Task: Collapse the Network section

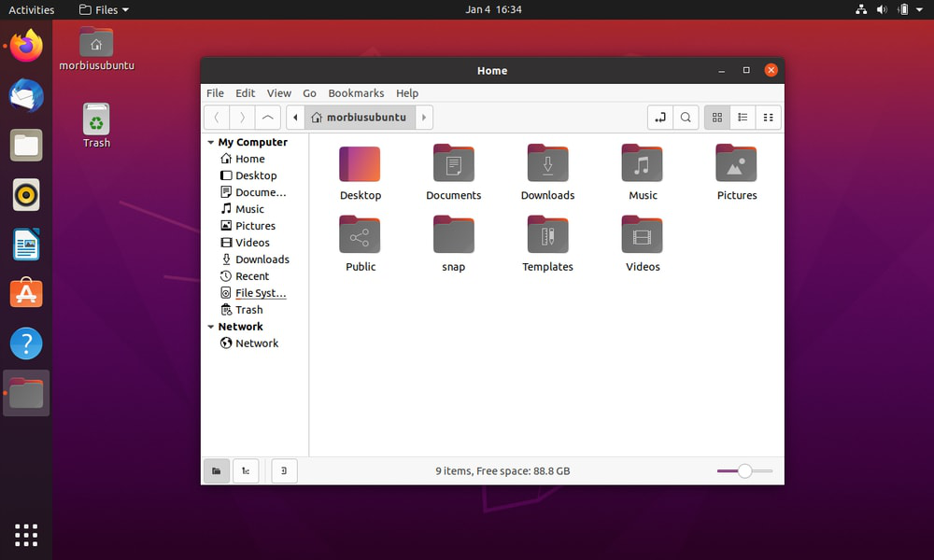Action: (211, 327)
